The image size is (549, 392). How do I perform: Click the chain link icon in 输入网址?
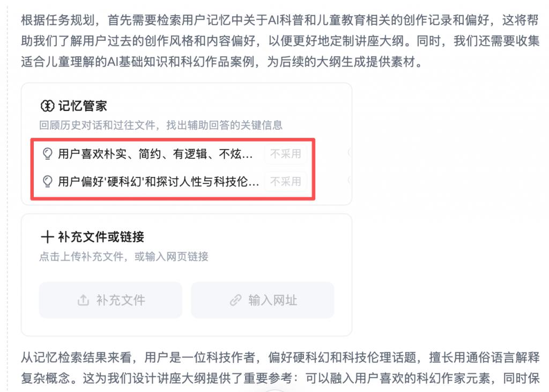pos(236,300)
